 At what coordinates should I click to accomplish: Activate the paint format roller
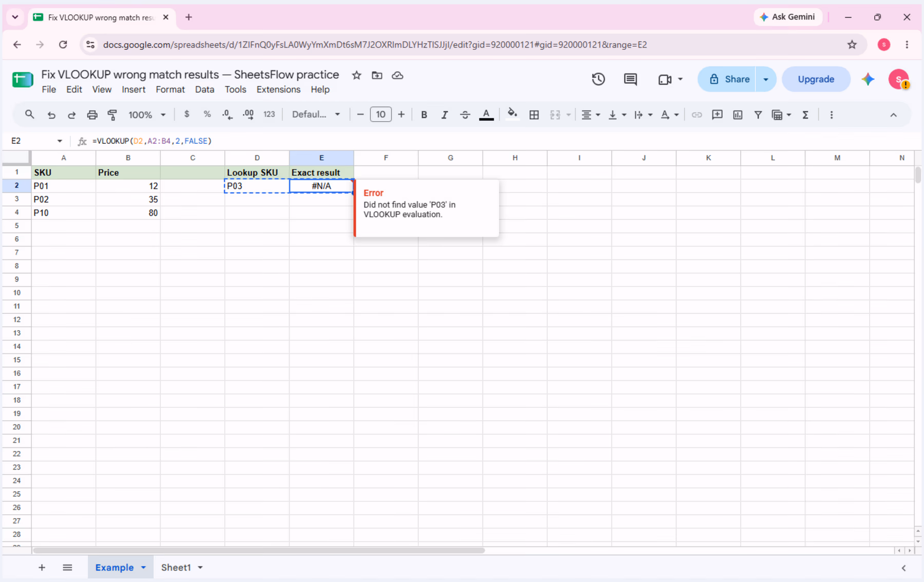click(112, 115)
